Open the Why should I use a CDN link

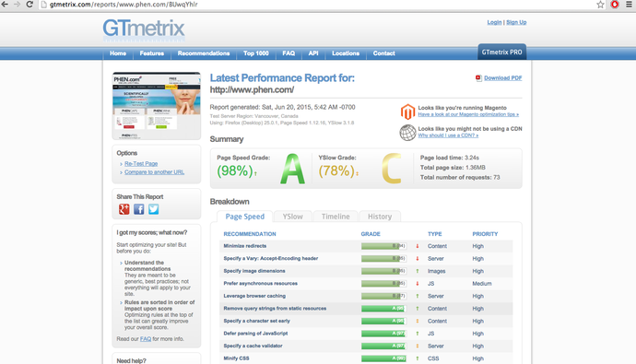(448, 135)
